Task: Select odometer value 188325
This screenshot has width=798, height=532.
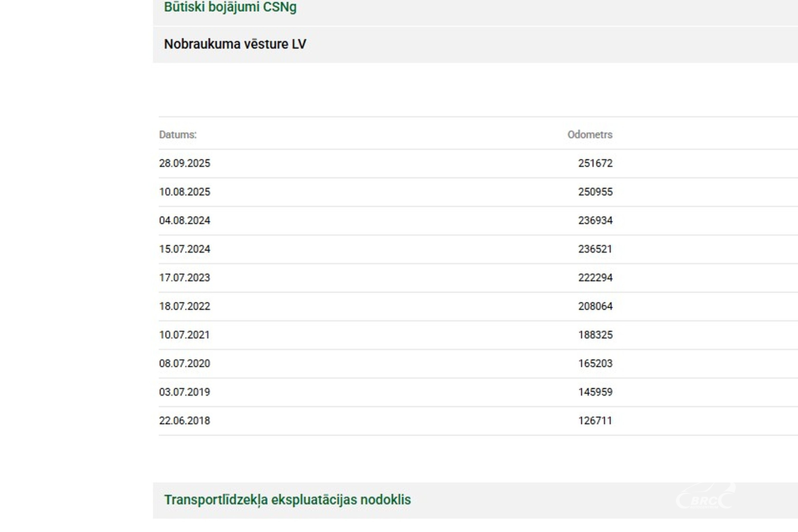Action: [595, 335]
